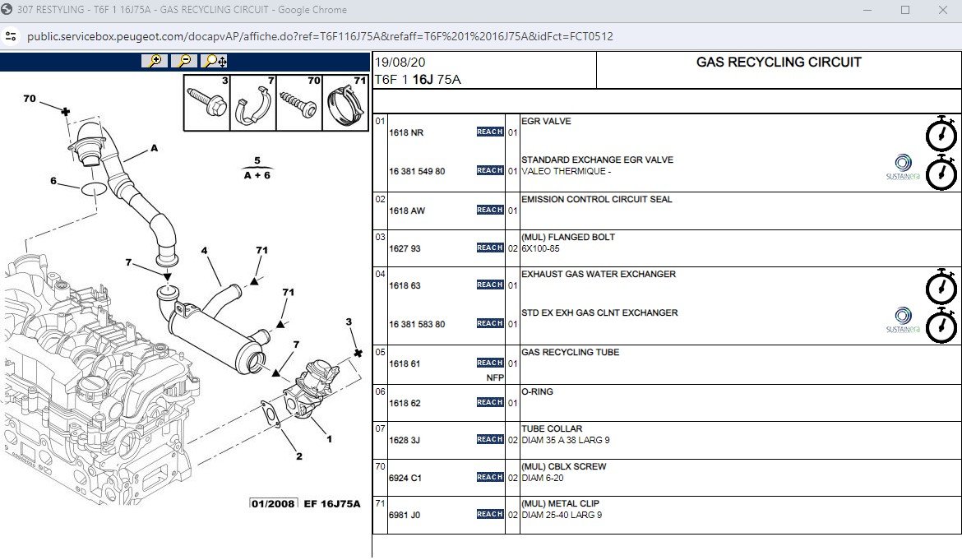This screenshot has height=560, width=962.
Task: Open the metal clip thumbnail numbered 71
Action: click(345, 103)
